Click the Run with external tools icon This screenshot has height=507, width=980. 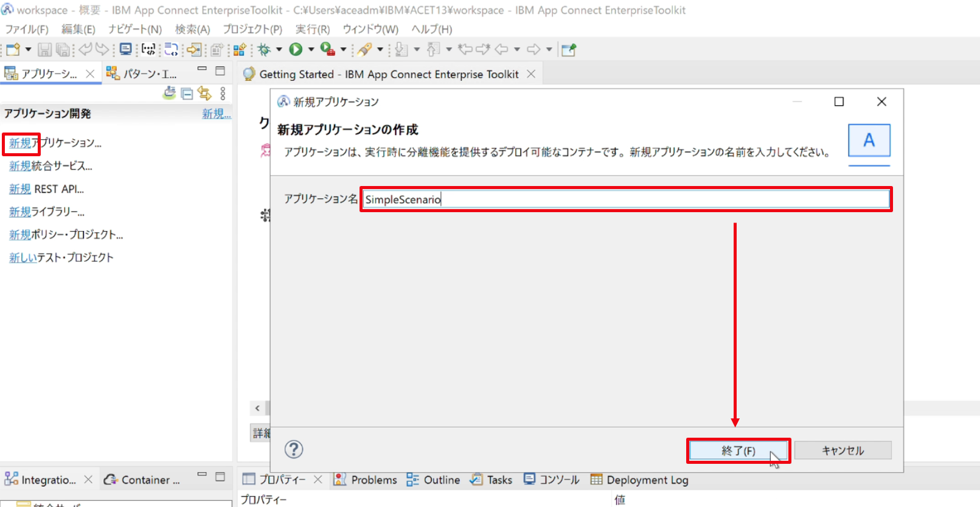[327, 49]
